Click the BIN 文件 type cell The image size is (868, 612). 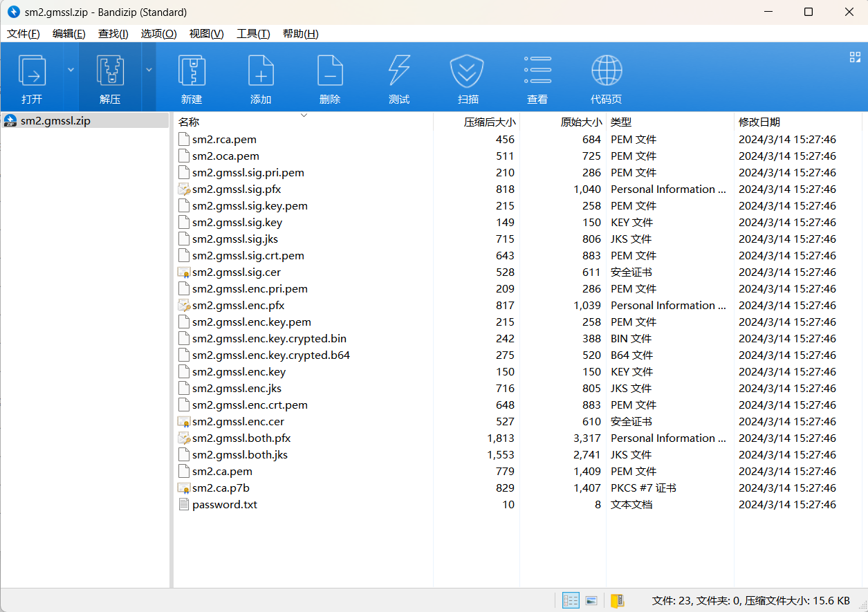631,338
